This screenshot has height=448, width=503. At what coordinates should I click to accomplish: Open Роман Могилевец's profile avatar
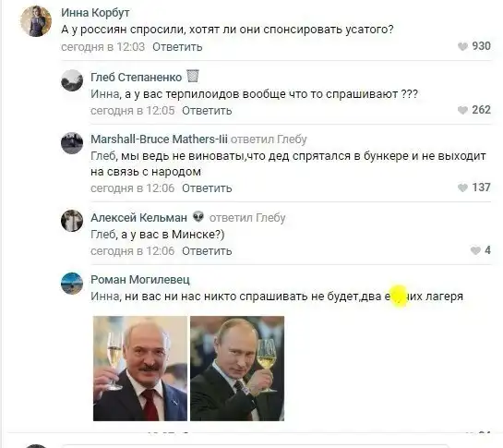(x=72, y=284)
